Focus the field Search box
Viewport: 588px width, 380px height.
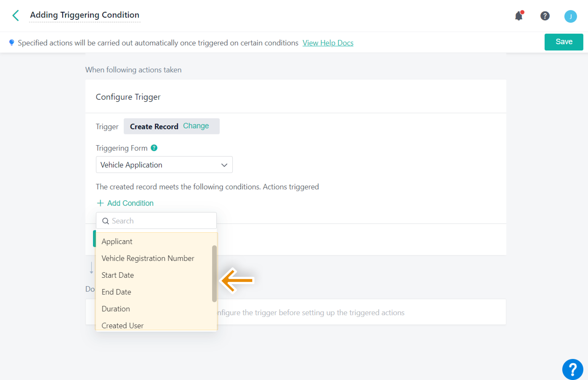(156, 221)
